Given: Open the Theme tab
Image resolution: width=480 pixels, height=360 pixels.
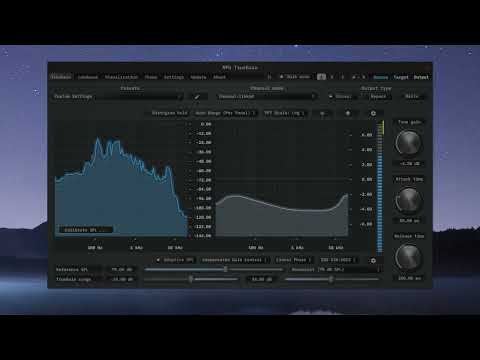Looking at the screenshot, I should pyautogui.click(x=151, y=77).
